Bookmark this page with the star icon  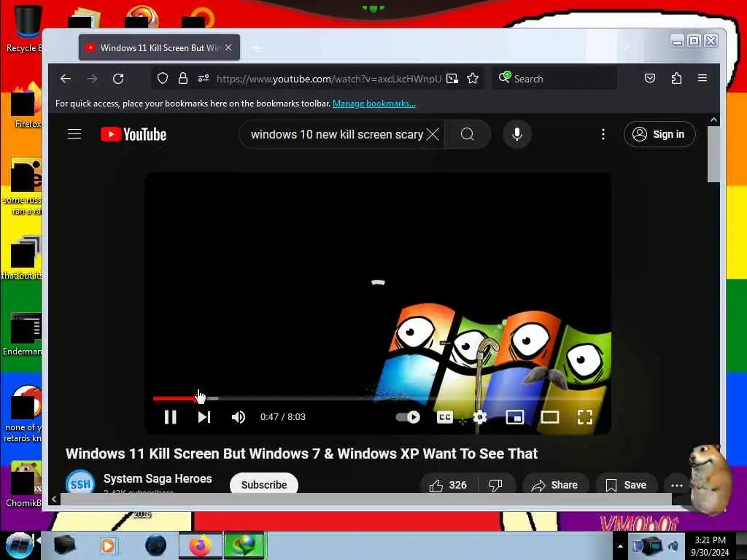click(473, 78)
